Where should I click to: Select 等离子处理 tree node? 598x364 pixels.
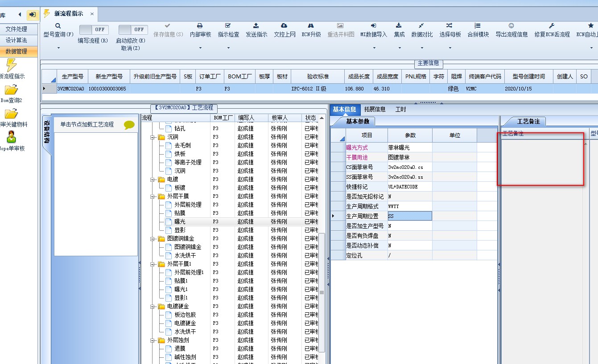tap(188, 162)
